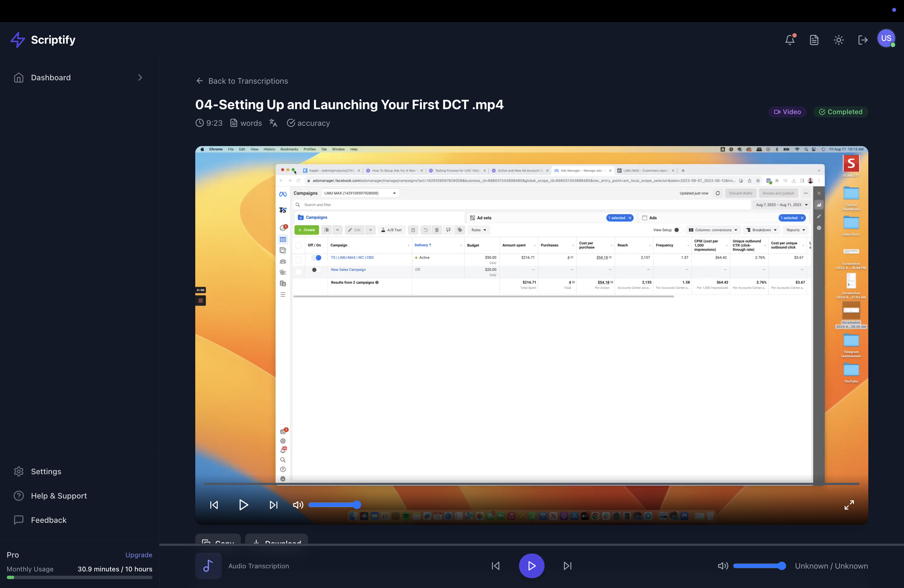Click the Upgrade plan link

point(139,555)
